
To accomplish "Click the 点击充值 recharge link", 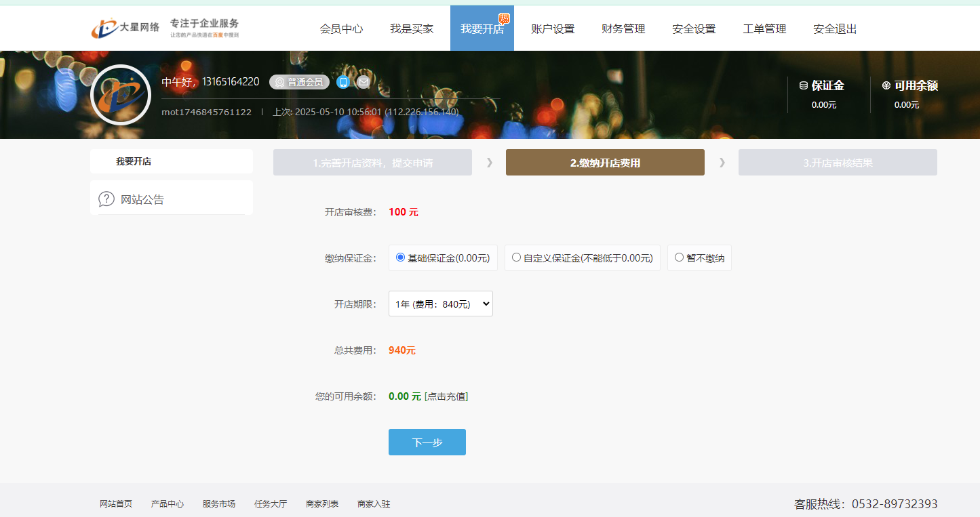I will pyautogui.click(x=446, y=396).
